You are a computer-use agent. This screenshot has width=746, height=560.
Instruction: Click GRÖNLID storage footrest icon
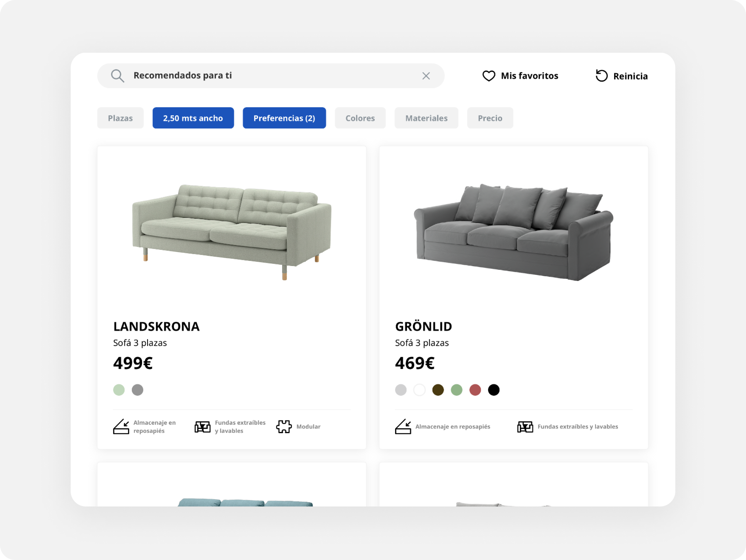(x=403, y=427)
